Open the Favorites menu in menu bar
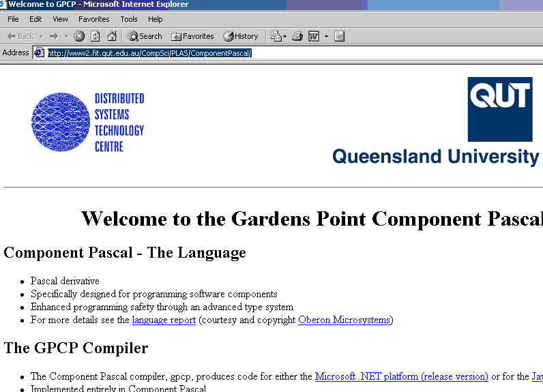The height and width of the screenshot is (392, 543). pyautogui.click(x=93, y=19)
